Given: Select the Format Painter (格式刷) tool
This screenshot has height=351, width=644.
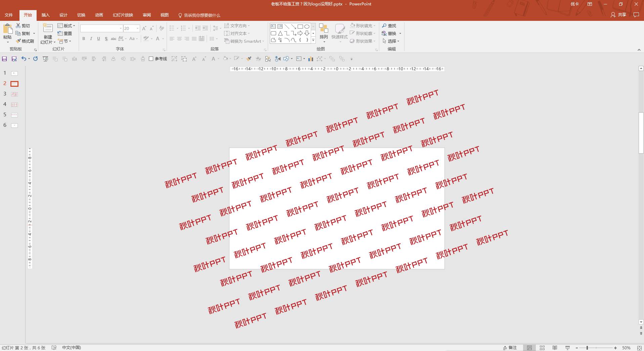Looking at the screenshot, I should (25, 41).
